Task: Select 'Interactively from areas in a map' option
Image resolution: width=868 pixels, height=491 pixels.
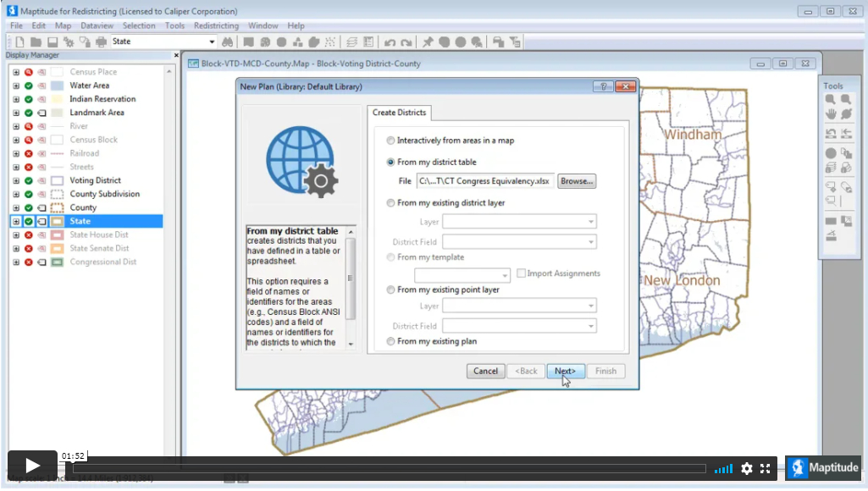Action: pyautogui.click(x=390, y=141)
